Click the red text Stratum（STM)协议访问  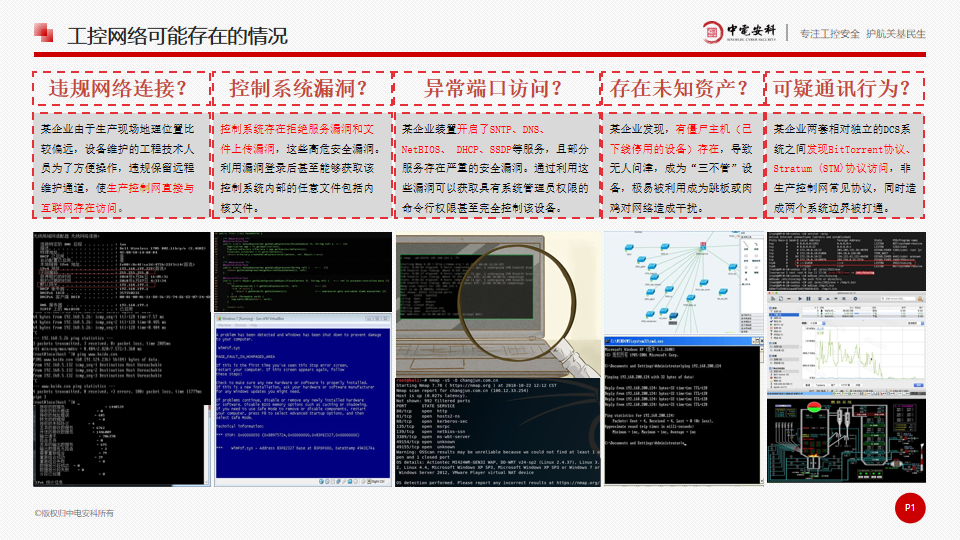(x=830, y=168)
